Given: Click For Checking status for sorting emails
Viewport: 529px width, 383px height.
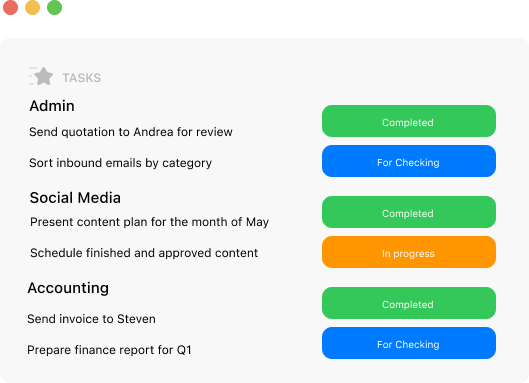Looking at the screenshot, I should pyautogui.click(x=409, y=161).
